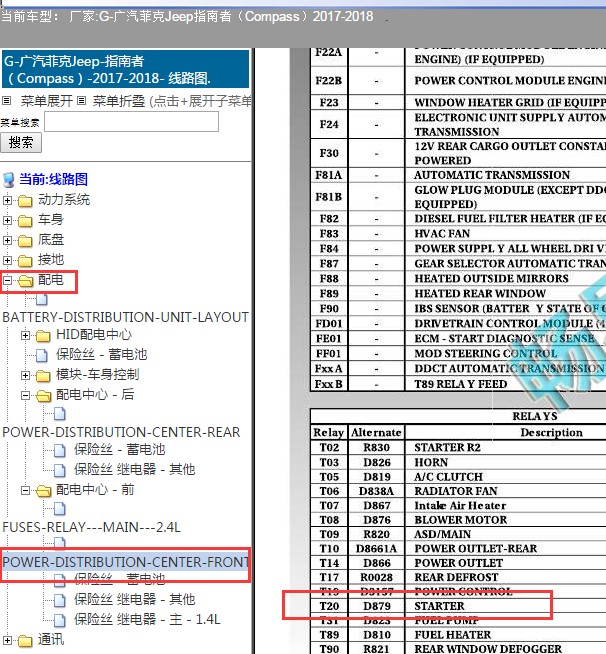Click page icon above FUSES-RELAY---MAIN---2.4L
606x654 pixels.
click(60, 509)
